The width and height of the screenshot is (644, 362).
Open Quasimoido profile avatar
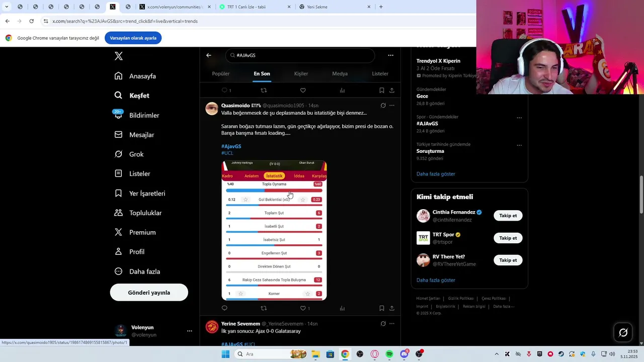(212, 109)
